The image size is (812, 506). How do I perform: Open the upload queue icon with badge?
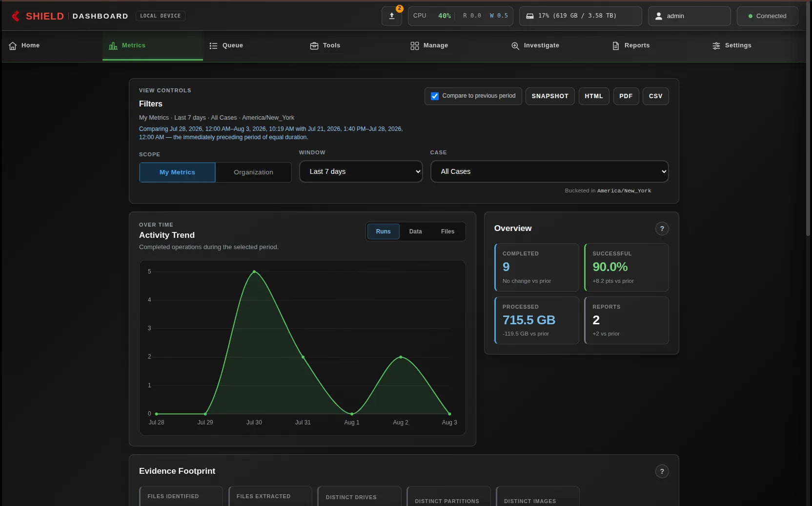pyautogui.click(x=392, y=16)
